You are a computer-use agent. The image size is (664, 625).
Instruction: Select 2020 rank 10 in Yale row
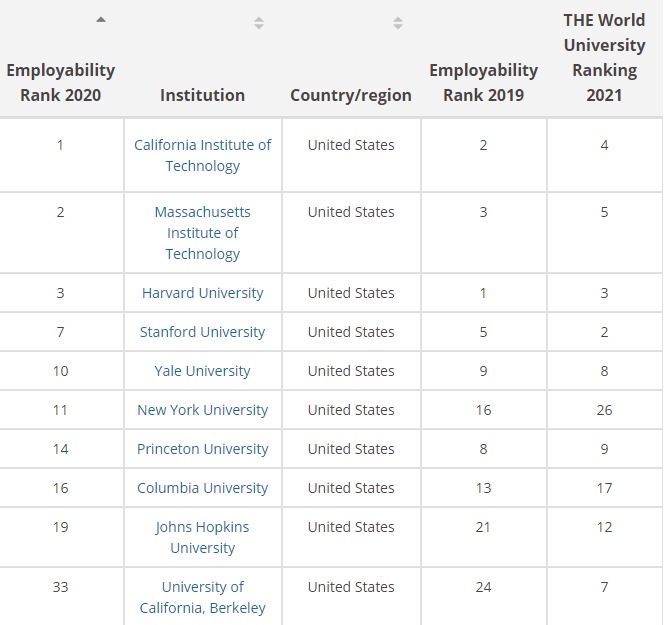[x=61, y=371]
